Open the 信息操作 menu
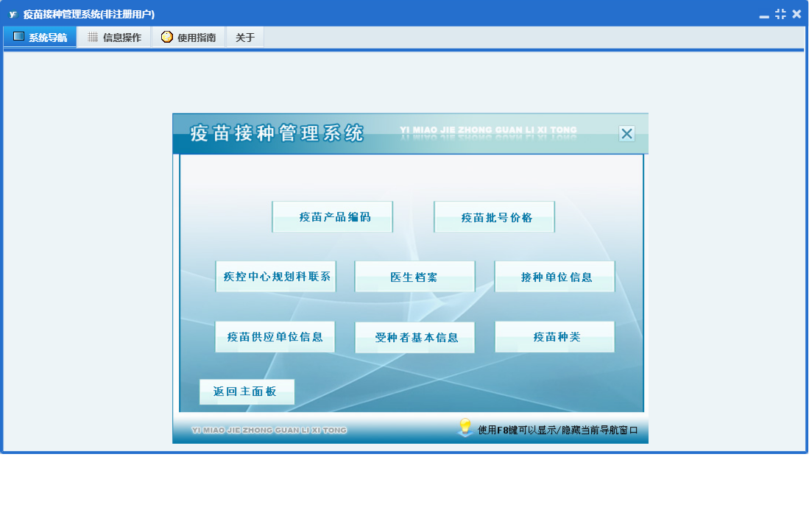The height and width of the screenshot is (532, 809). pyautogui.click(x=115, y=37)
